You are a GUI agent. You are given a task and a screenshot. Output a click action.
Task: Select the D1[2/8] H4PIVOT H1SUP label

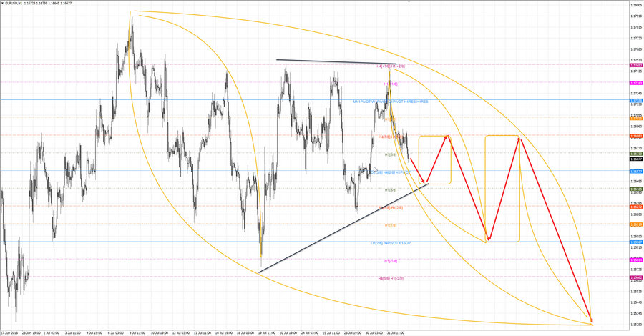pos(391,243)
